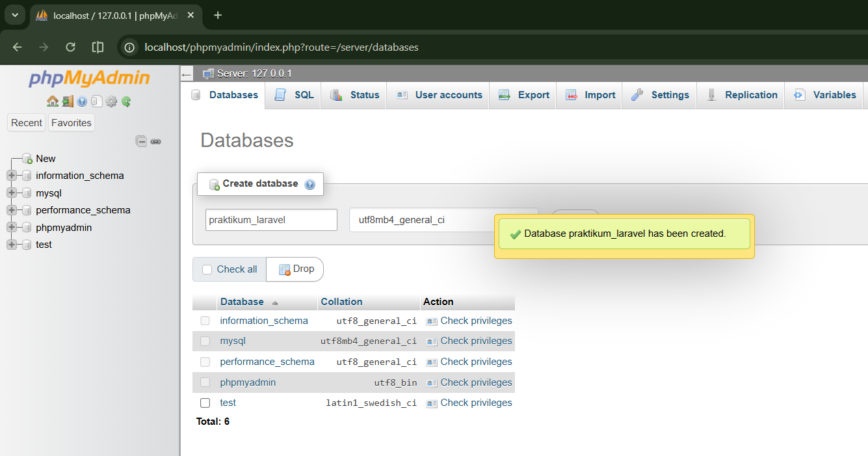Screen dimensions: 868x456
Task: Tick the Check all checkbox
Action: click(207, 269)
